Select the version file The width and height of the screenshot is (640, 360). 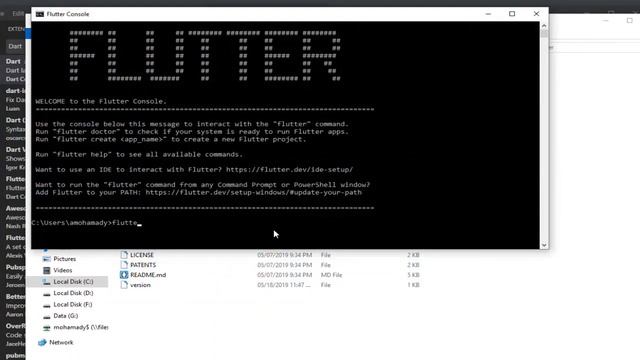click(x=140, y=285)
